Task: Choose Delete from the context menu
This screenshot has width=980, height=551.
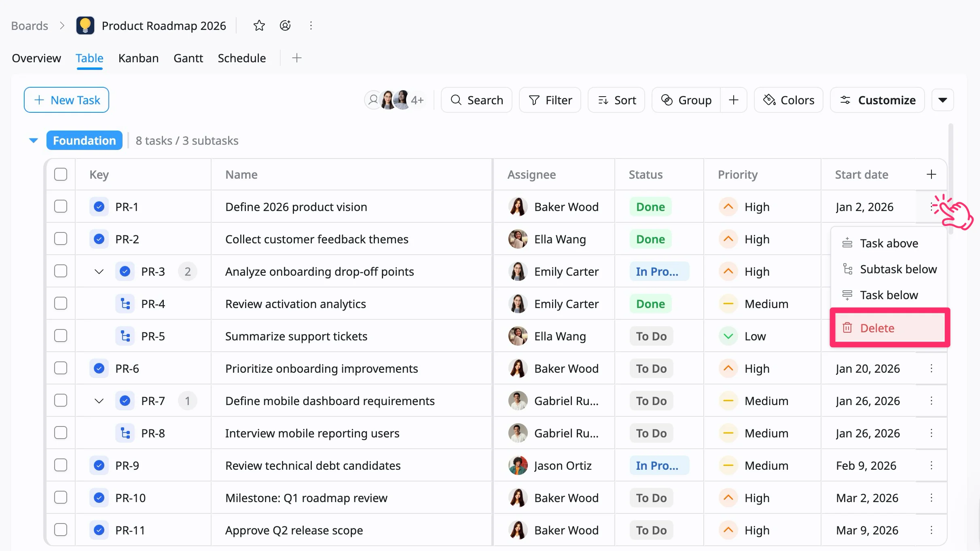Action: point(890,328)
